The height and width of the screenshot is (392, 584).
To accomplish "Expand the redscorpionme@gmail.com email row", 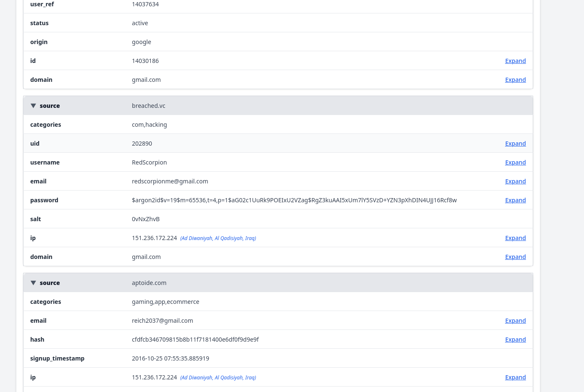I will (x=515, y=181).
